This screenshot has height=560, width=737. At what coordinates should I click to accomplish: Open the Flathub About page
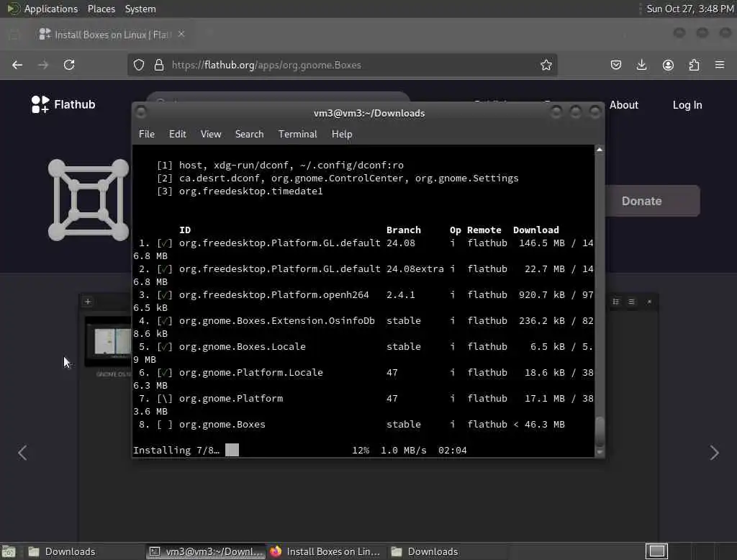tap(624, 105)
